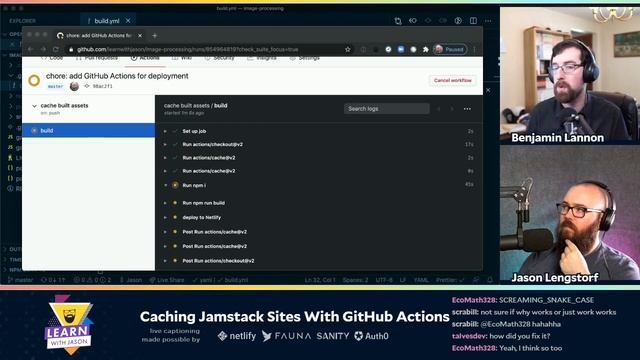Close the GitHub browser tab
The image size is (640, 360).
[x=140, y=36]
